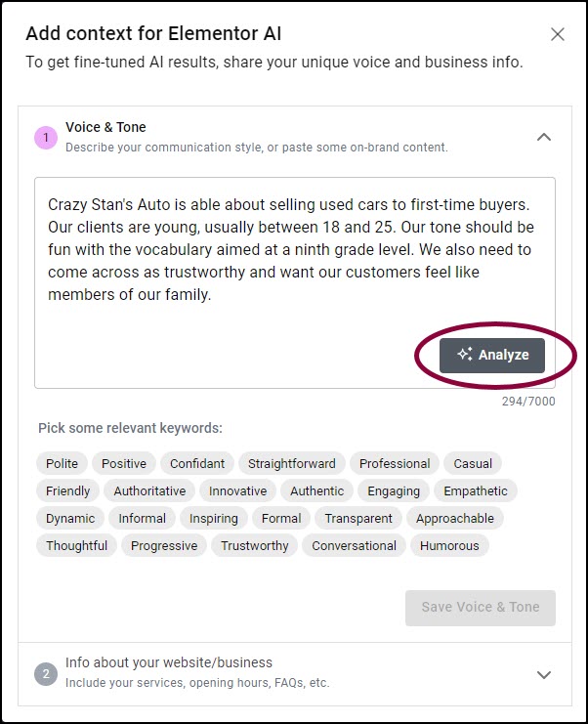
Task: Toggle the Trustworthy keyword chip
Action: tap(254, 546)
